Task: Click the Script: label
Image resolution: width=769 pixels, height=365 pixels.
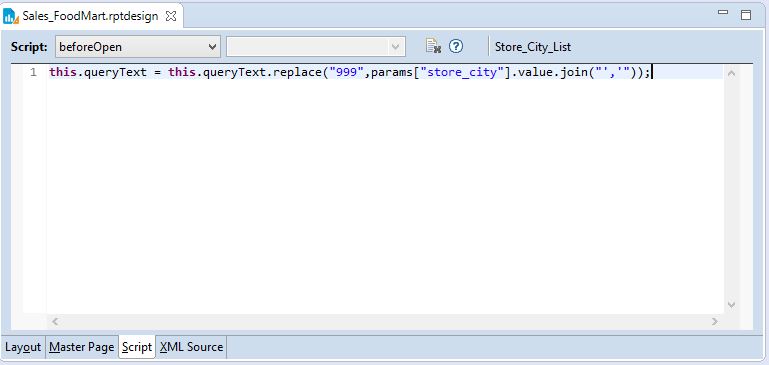Action: (x=29, y=47)
